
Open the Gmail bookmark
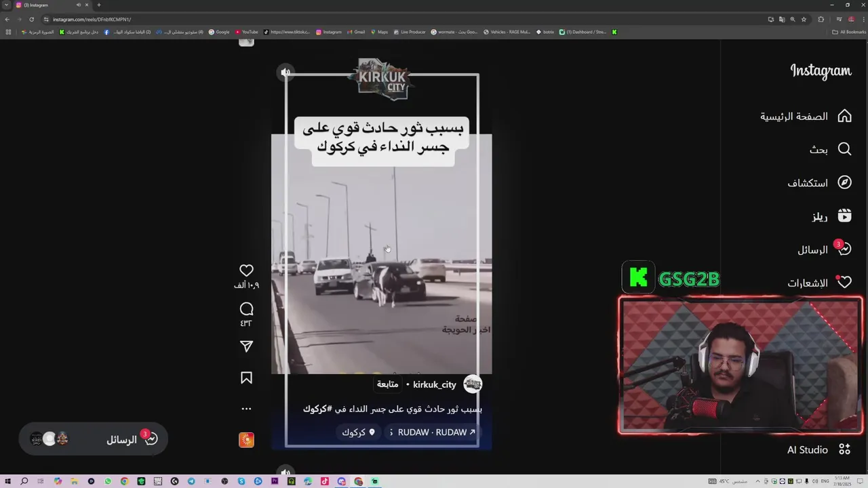356,32
